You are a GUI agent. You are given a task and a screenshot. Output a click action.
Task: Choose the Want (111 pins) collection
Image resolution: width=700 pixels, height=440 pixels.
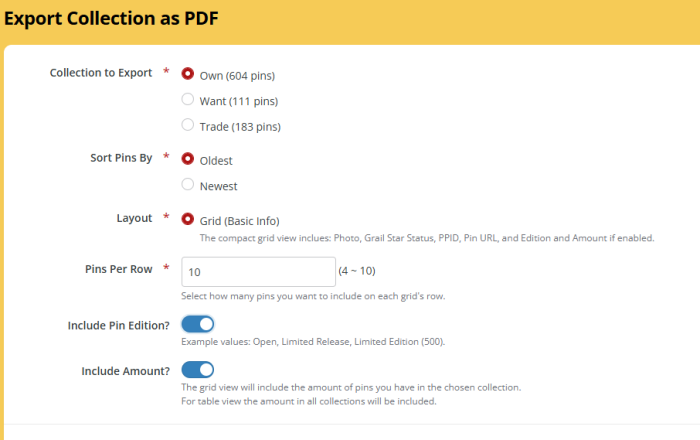pos(188,100)
